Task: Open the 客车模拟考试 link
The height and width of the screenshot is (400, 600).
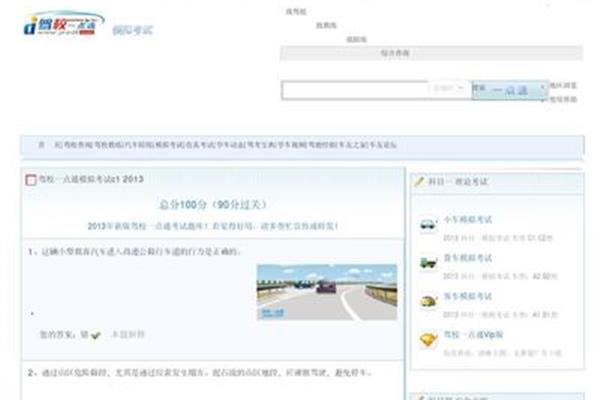Action: click(467, 296)
